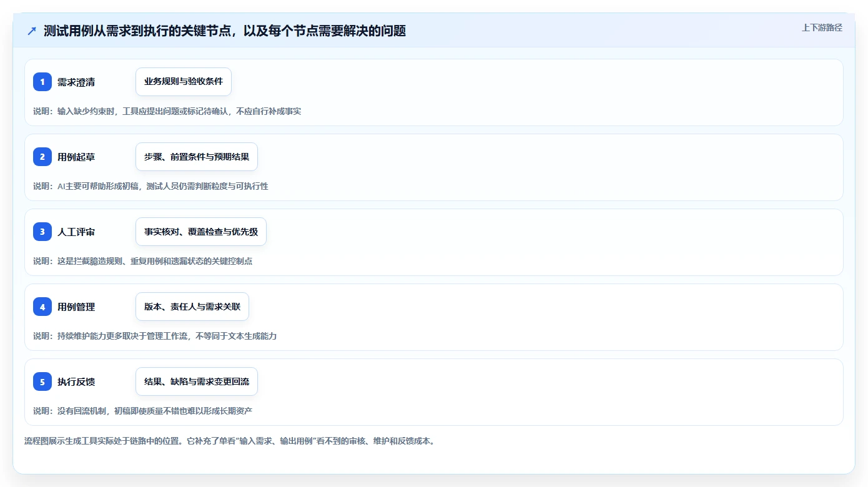
Task: Select the 步骤、前置条件与预期结果 chip
Action: click(197, 157)
